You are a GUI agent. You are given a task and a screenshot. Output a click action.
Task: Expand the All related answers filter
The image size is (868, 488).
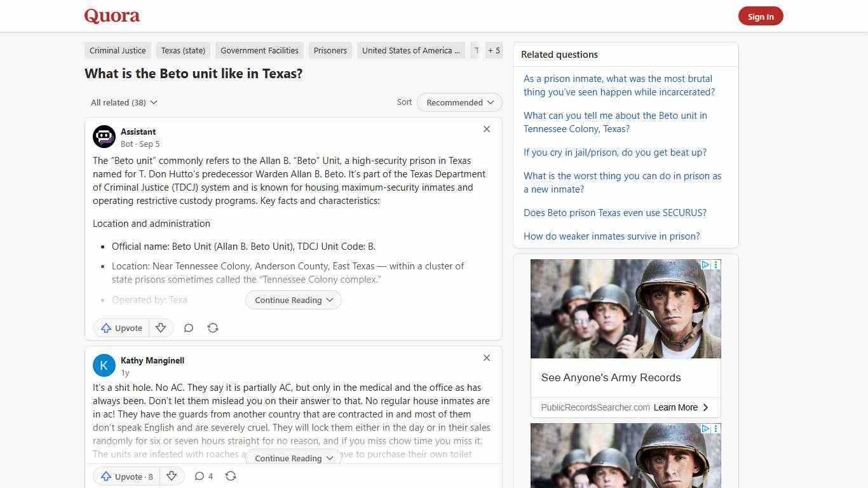124,102
